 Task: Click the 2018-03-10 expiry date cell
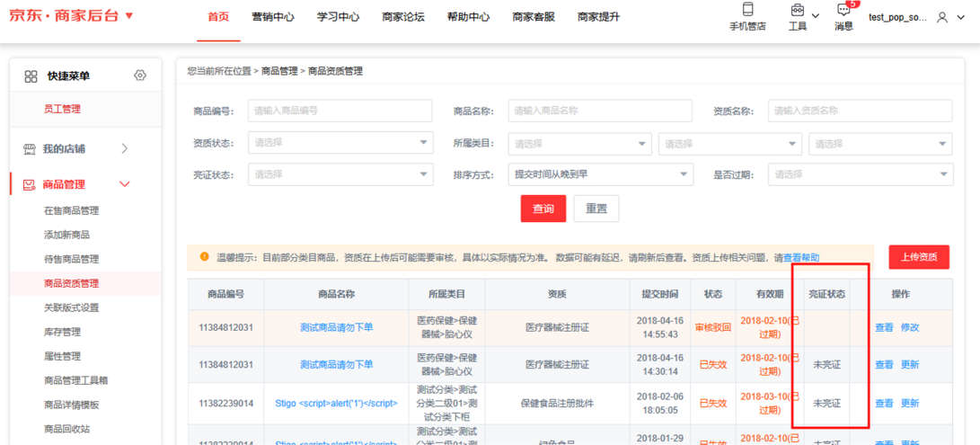pos(770,404)
